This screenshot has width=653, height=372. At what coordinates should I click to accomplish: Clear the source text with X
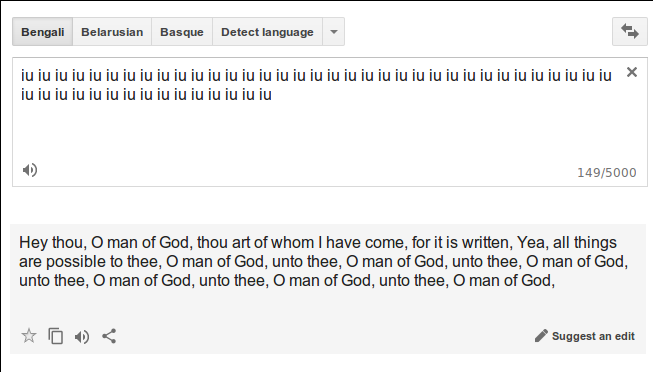click(x=632, y=72)
